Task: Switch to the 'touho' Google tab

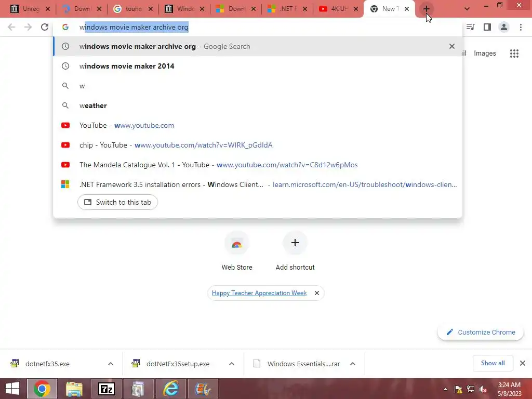Action: 131,9
